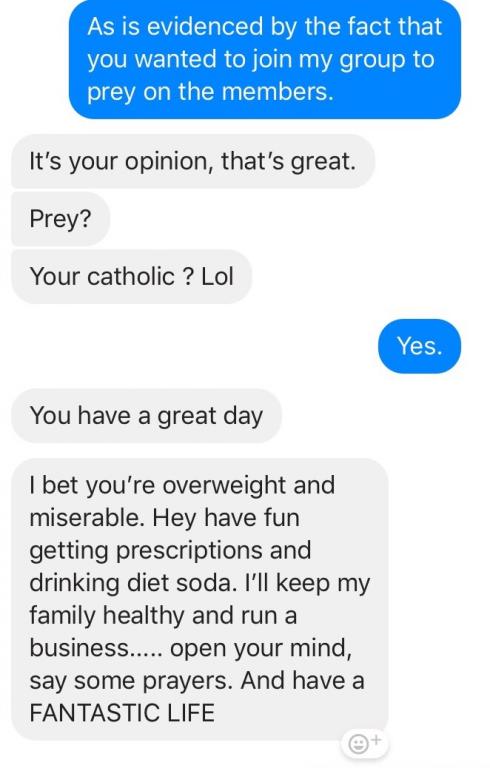Click 'say some prayers. And have a' line
This screenshot has height=768, width=490.
(x=197, y=681)
